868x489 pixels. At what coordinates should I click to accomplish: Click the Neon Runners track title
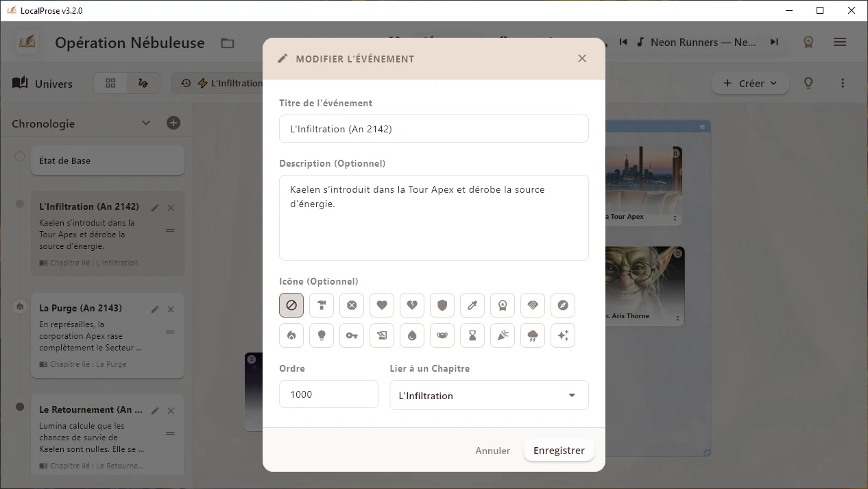(703, 42)
